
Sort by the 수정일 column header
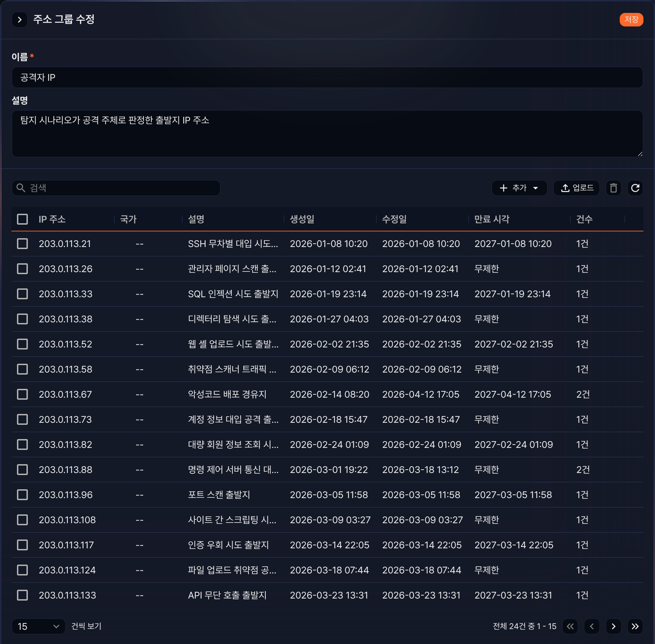(394, 219)
